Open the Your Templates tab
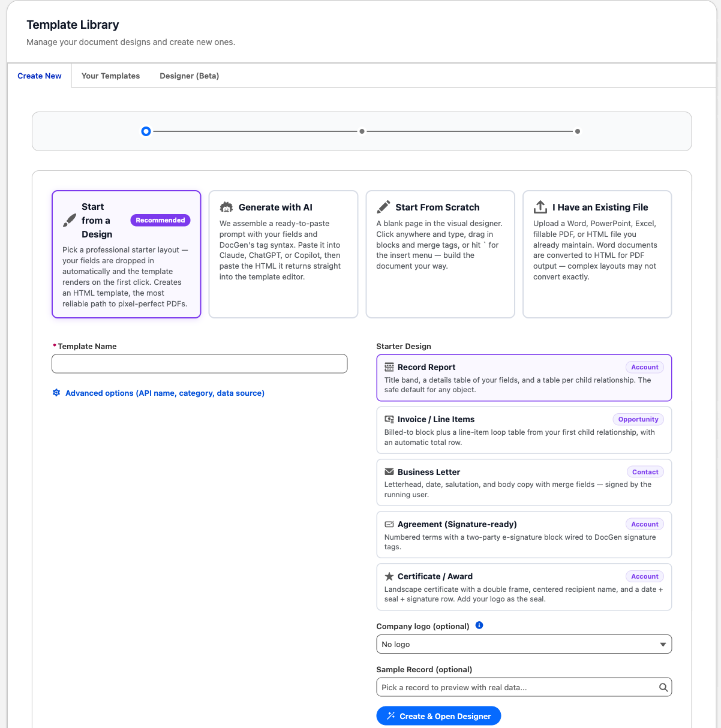This screenshot has width=721, height=728. pyautogui.click(x=111, y=76)
